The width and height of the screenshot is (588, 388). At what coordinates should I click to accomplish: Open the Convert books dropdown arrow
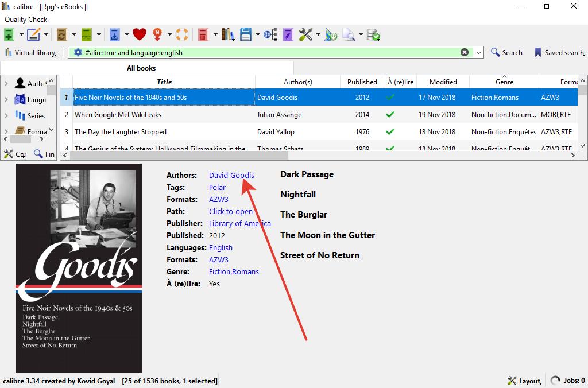[74, 35]
